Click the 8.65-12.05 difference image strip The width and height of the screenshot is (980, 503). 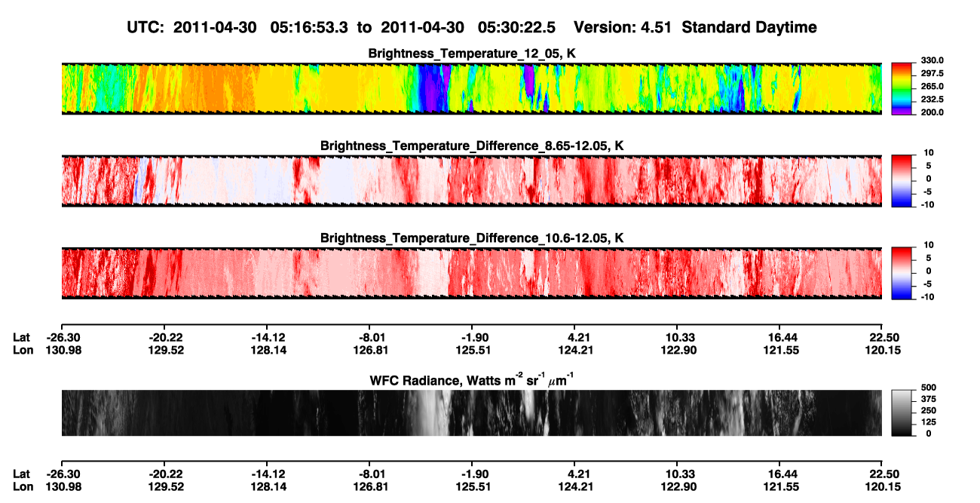471,180
